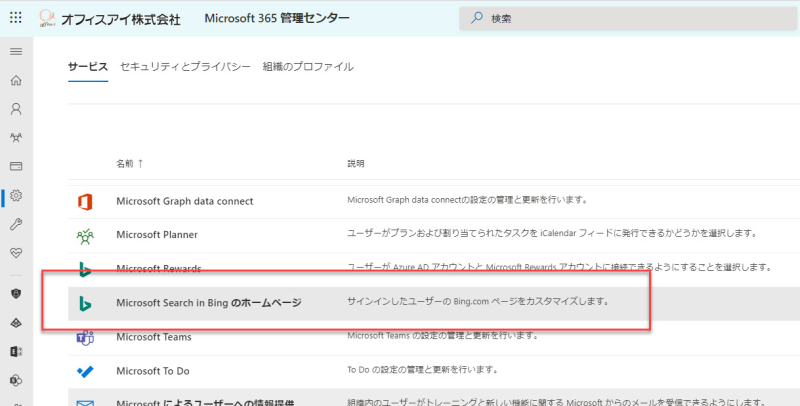Open Microsoft Rewards settings
Image resolution: width=800 pixels, height=406 pixels.
point(159,268)
